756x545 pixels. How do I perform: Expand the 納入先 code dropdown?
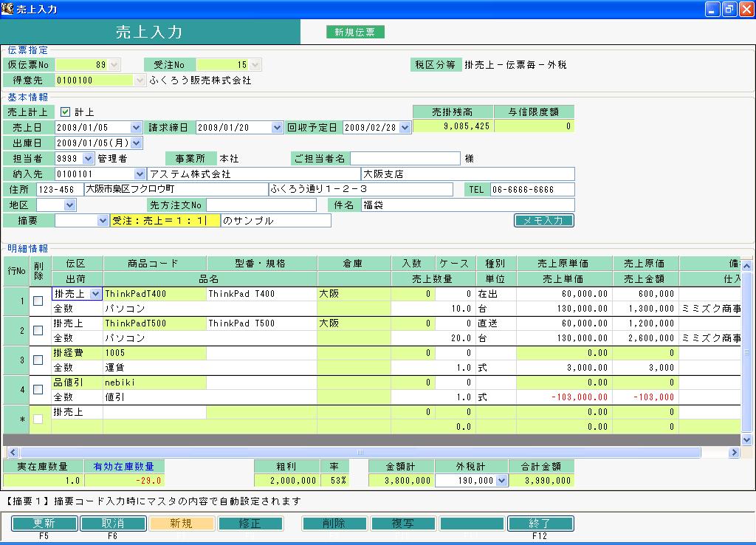click(x=140, y=174)
